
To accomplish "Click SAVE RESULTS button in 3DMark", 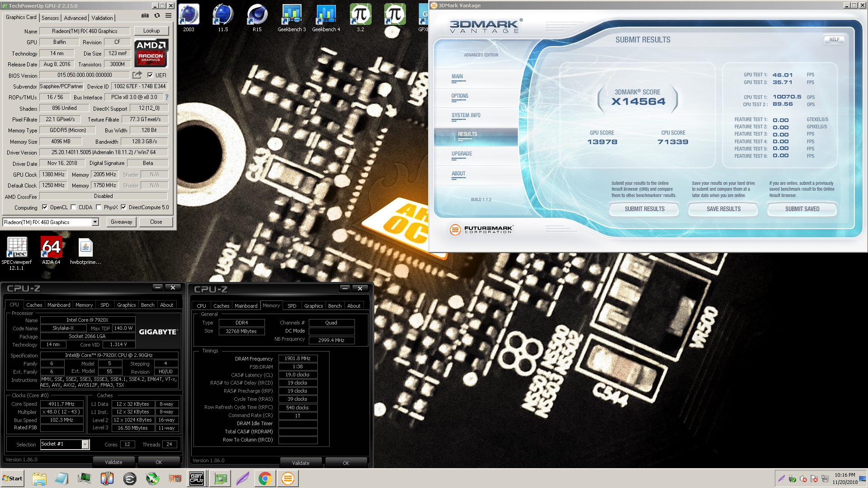I will click(723, 209).
